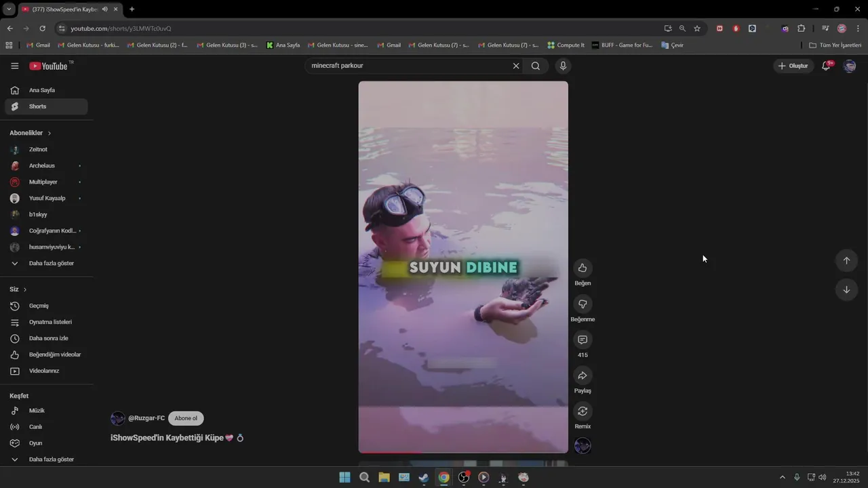Screen dimensions: 868x488
Task: Open the Zeitnot subscription
Action: tap(46, 149)
